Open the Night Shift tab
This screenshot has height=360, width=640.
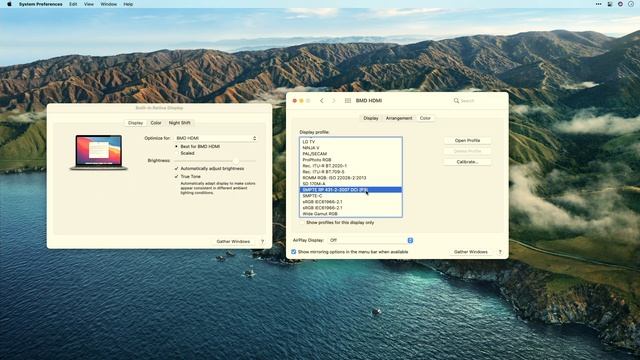[180, 123]
